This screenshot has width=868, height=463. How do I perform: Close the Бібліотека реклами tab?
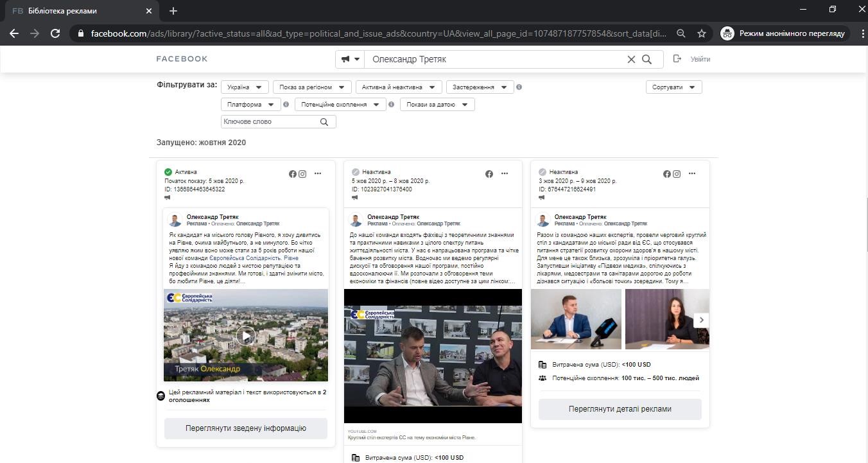[x=149, y=11]
